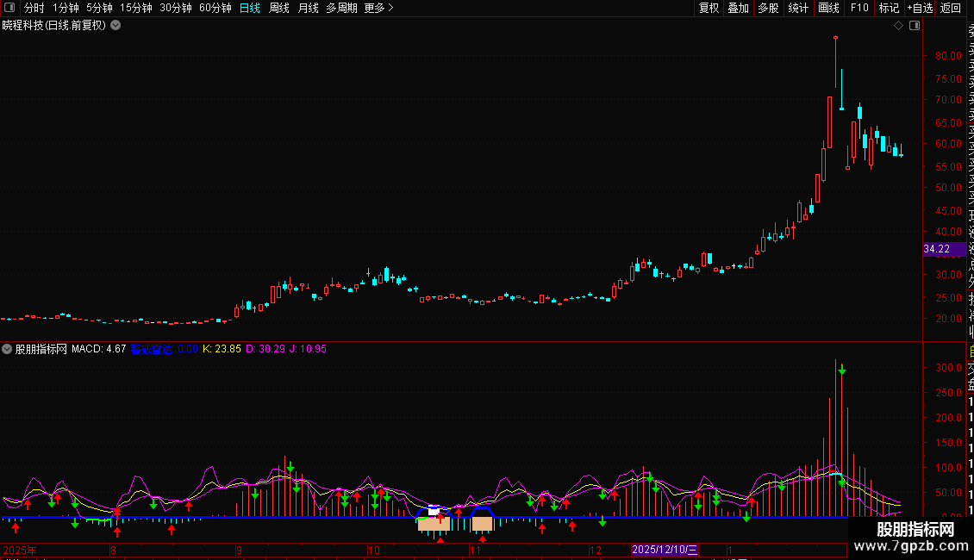Expand the 股朋指标网 indicator dropdown
974x560 pixels.
7,349
